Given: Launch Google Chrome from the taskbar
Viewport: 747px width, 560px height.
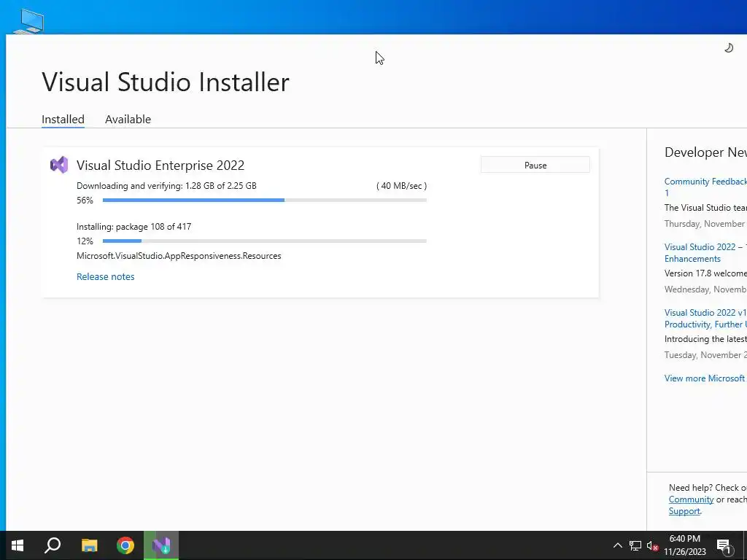Looking at the screenshot, I should [x=125, y=545].
